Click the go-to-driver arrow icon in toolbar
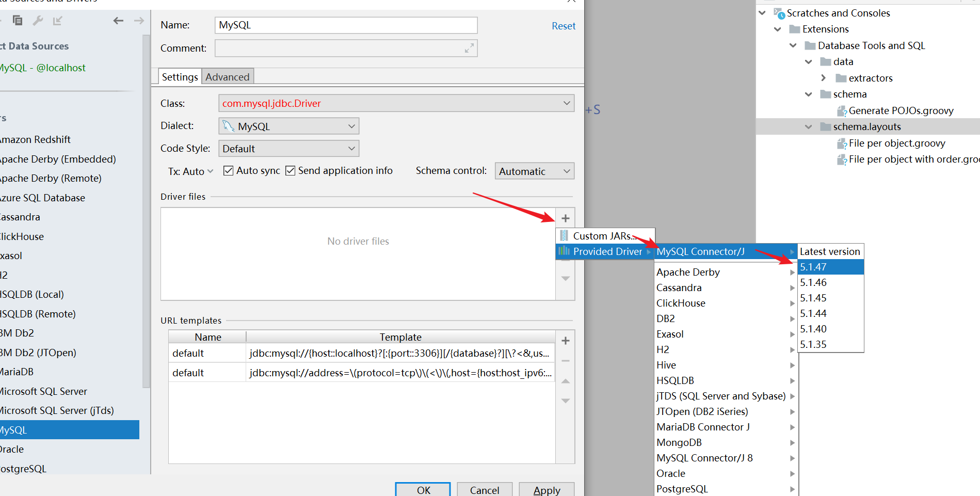This screenshot has width=980, height=496. tap(57, 21)
